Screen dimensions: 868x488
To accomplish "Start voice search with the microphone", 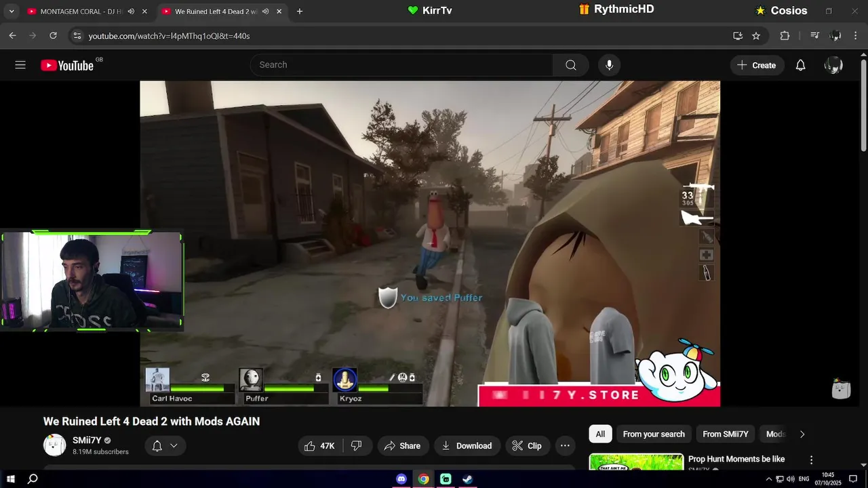I will click(609, 65).
